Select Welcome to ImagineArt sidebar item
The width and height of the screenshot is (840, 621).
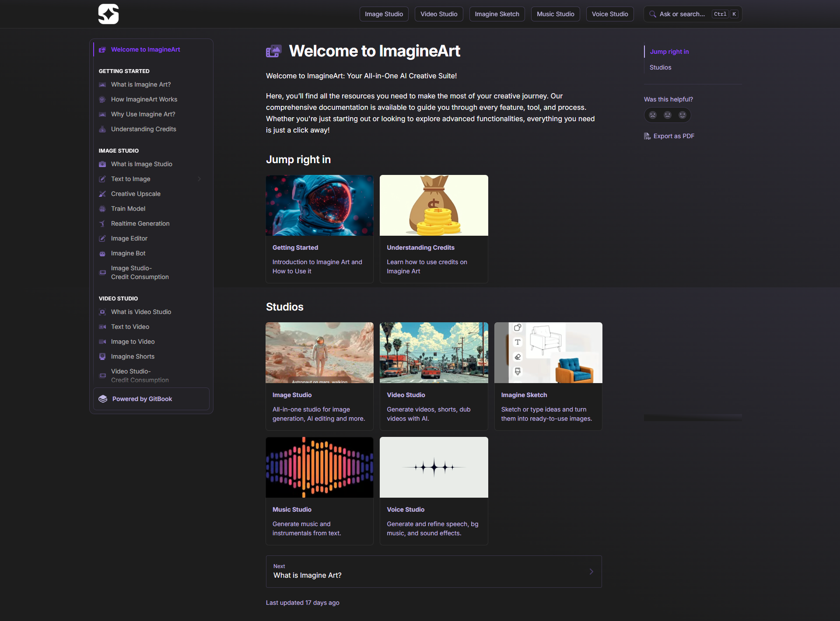tap(151, 49)
